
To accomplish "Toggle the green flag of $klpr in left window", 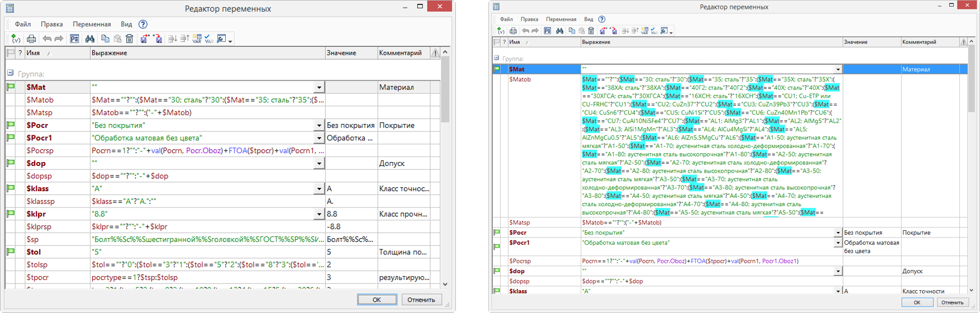I will [x=11, y=214].
